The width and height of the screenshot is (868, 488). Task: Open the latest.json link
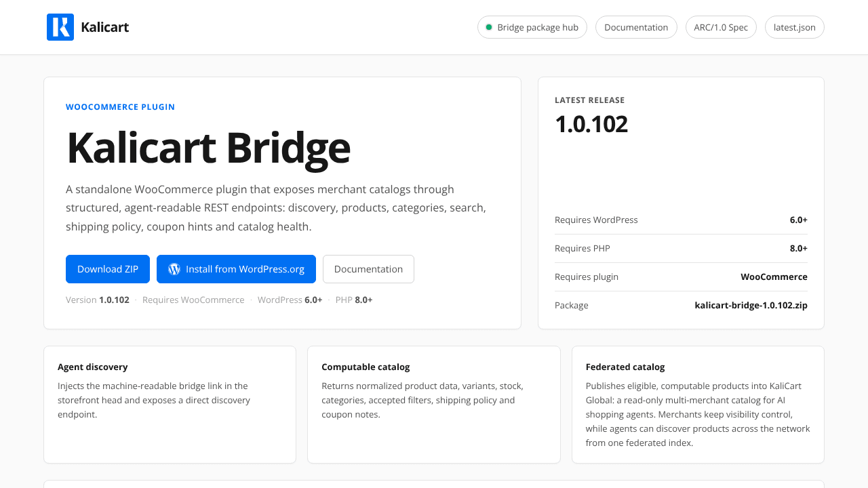795,27
